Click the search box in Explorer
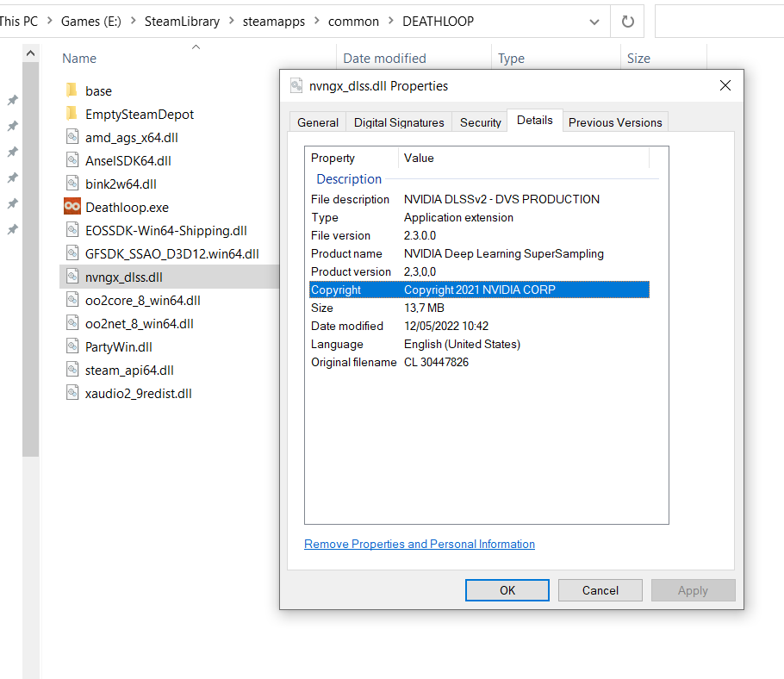This screenshot has height=679, width=784. 719,22
